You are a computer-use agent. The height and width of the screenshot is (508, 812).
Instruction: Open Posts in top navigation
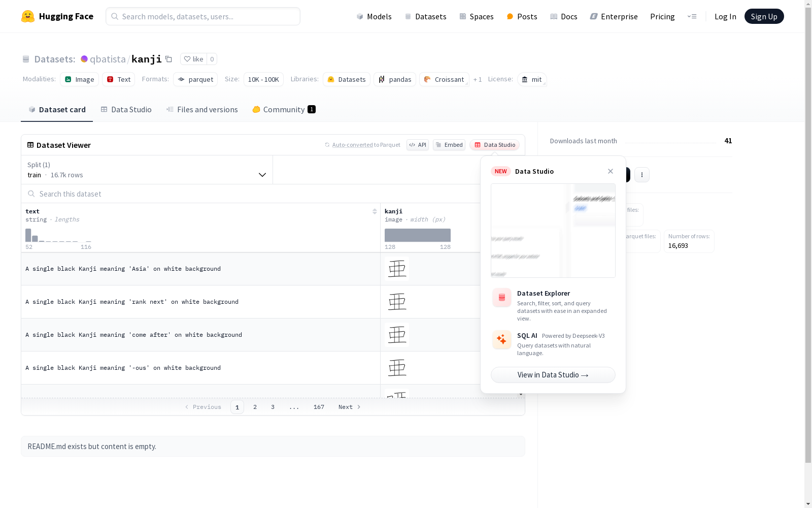522,16
